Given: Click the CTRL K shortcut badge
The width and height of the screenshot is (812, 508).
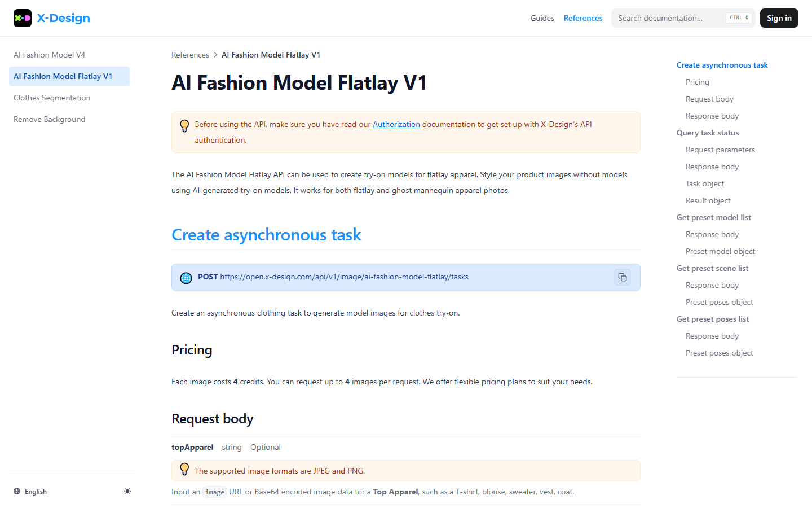Looking at the screenshot, I should [739, 18].
